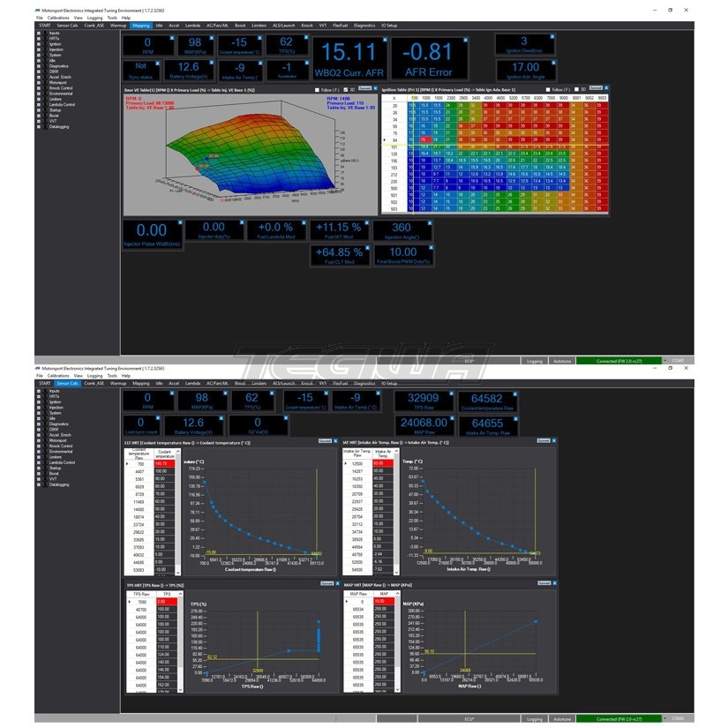Select first Coolant temperature Raw cell 700
This screenshot has height=728, width=728.
point(139,463)
